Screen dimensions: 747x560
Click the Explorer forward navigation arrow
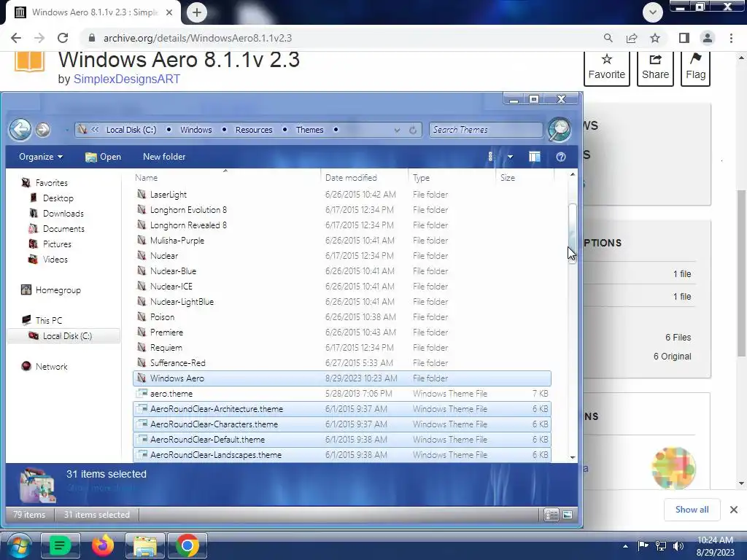(x=43, y=130)
